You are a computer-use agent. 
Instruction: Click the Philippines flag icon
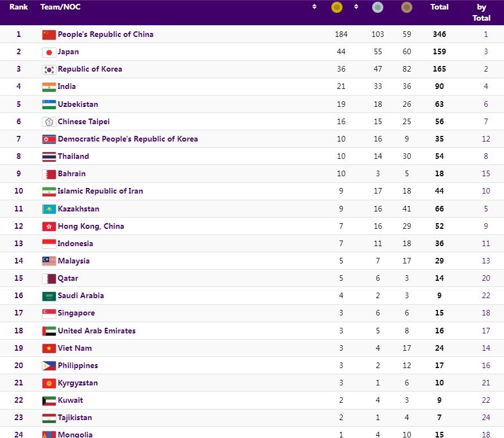(x=49, y=366)
